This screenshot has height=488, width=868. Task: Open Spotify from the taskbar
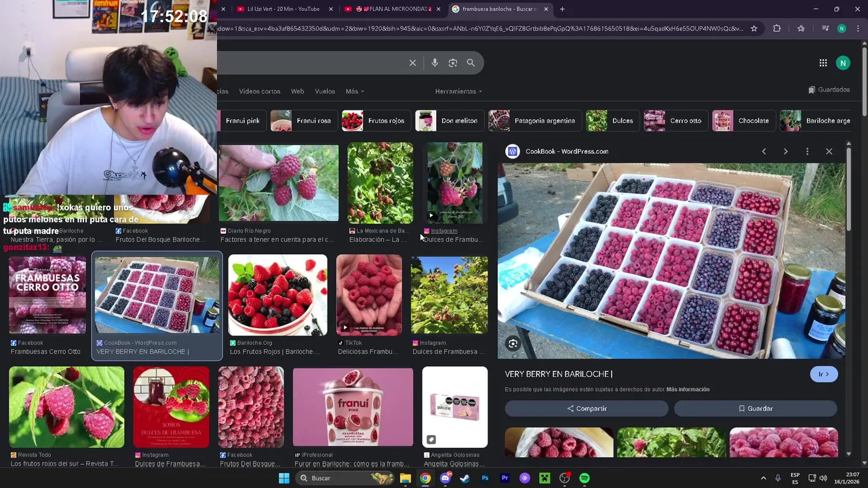pos(585,478)
